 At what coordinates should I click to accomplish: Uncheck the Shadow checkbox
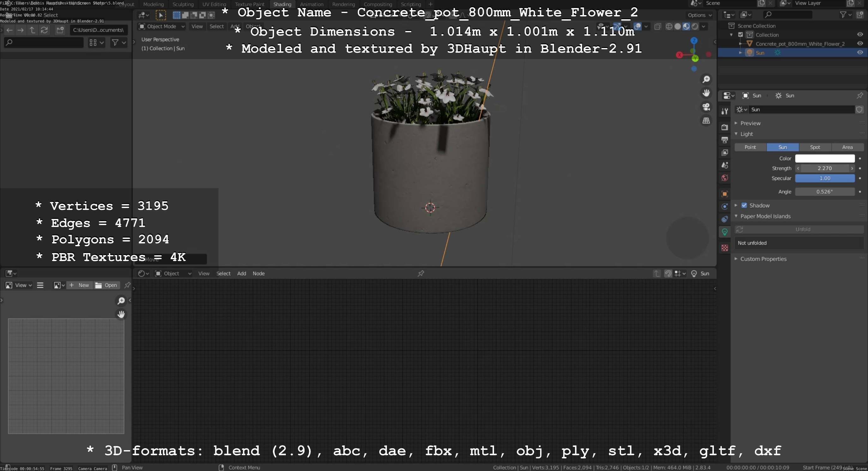tap(744, 206)
